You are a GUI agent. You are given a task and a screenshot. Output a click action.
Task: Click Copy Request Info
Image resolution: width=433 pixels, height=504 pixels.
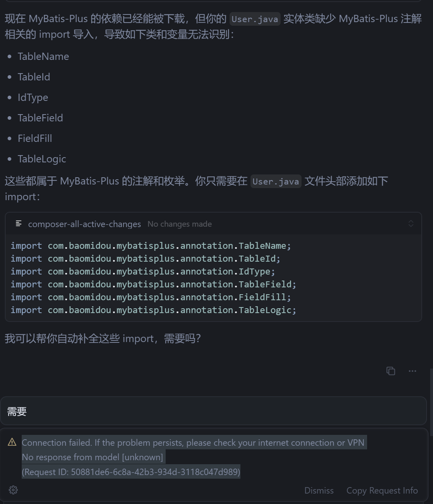pos(382,490)
